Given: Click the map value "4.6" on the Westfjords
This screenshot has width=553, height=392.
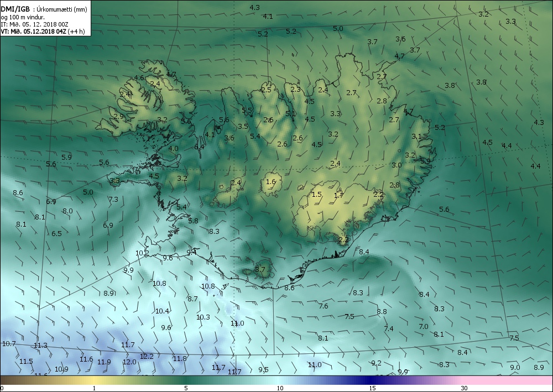Looking at the screenshot, I should pyautogui.click(x=139, y=78).
